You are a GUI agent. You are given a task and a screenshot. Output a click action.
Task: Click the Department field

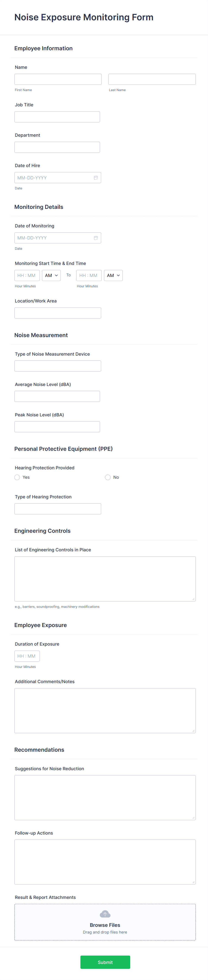pyautogui.click(x=57, y=147)
